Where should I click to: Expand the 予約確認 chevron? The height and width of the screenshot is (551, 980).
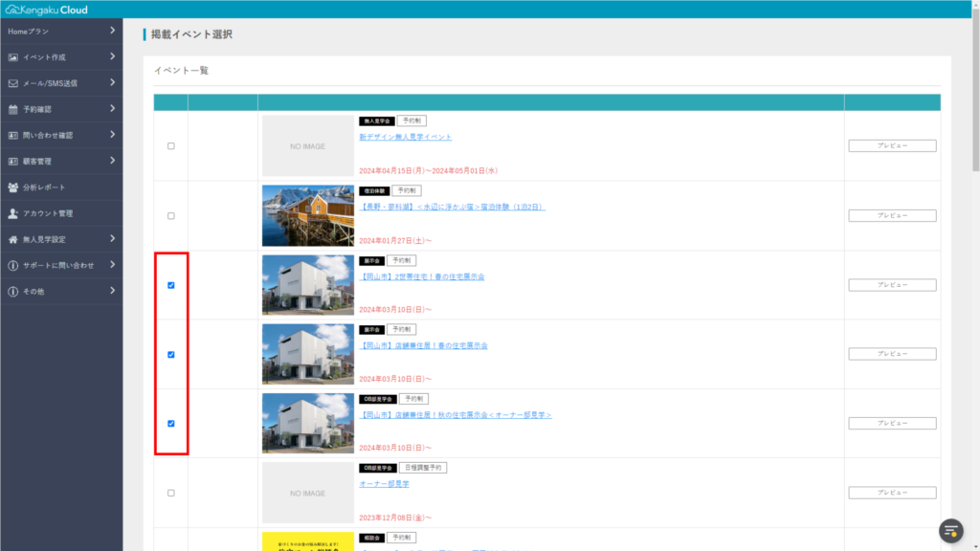pyautogui.click(x=113, y=109)
